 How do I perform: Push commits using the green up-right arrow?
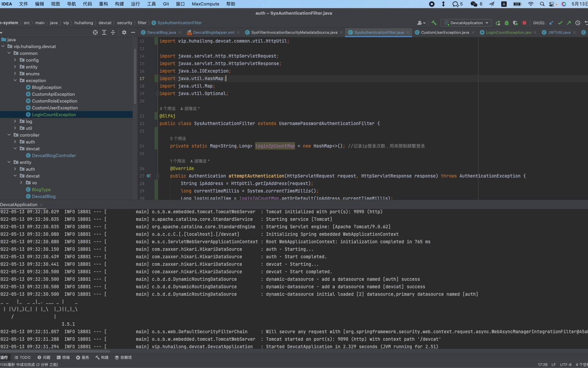point(569,23)
